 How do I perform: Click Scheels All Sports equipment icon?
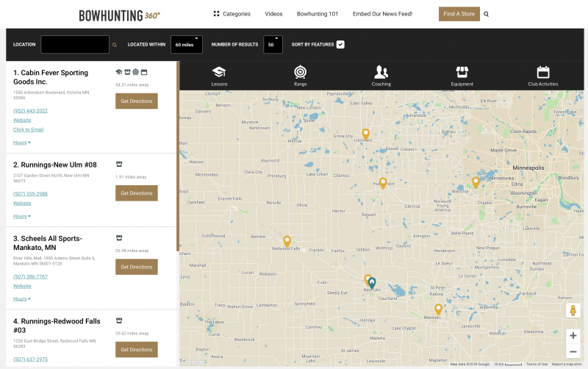coord(119,237)
